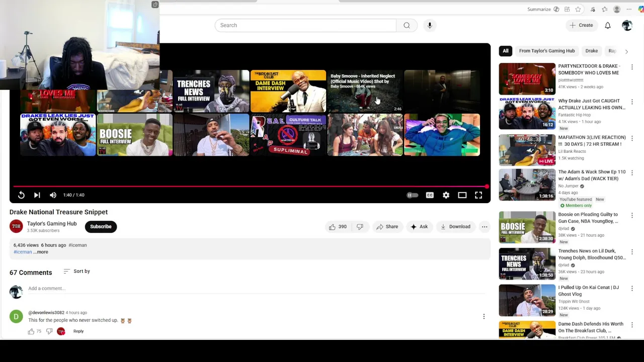
Task: Open the browser media control icon
Action: [593, 9]
